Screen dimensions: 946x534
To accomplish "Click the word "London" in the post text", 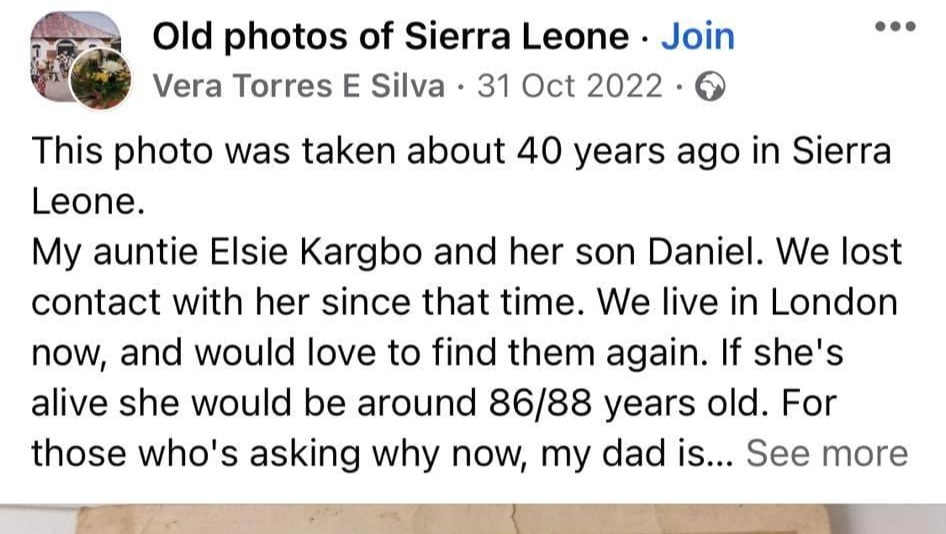I will 834,302.
